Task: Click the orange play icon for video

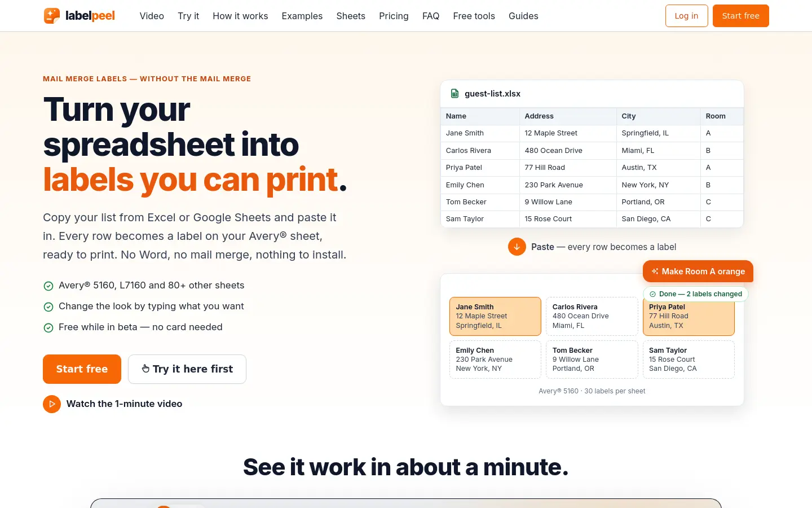Action: 52,404
